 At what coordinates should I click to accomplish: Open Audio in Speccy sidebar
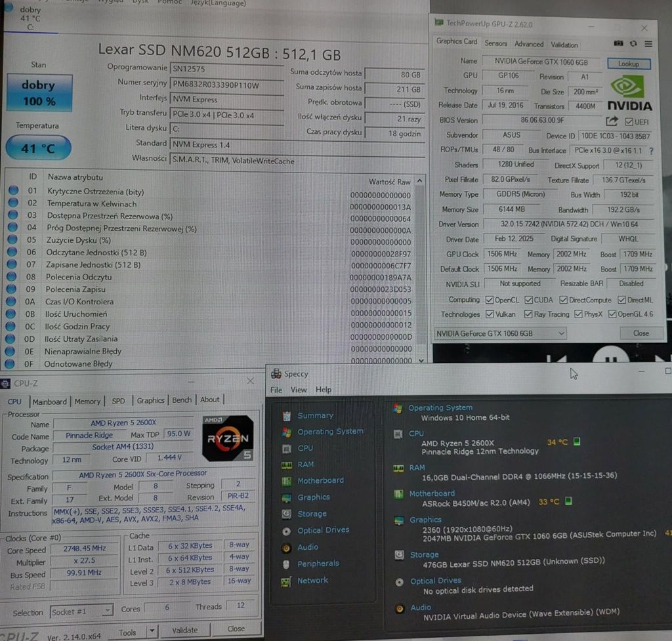[307, 547]
